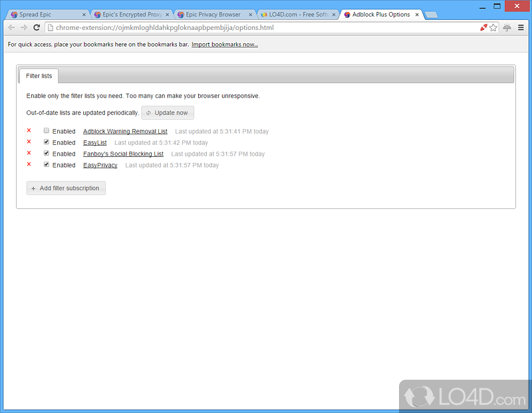Close the Epic's Encrypted Proxy tab
The height and width of the screenshot is (413, 532).
coord(168,15)
